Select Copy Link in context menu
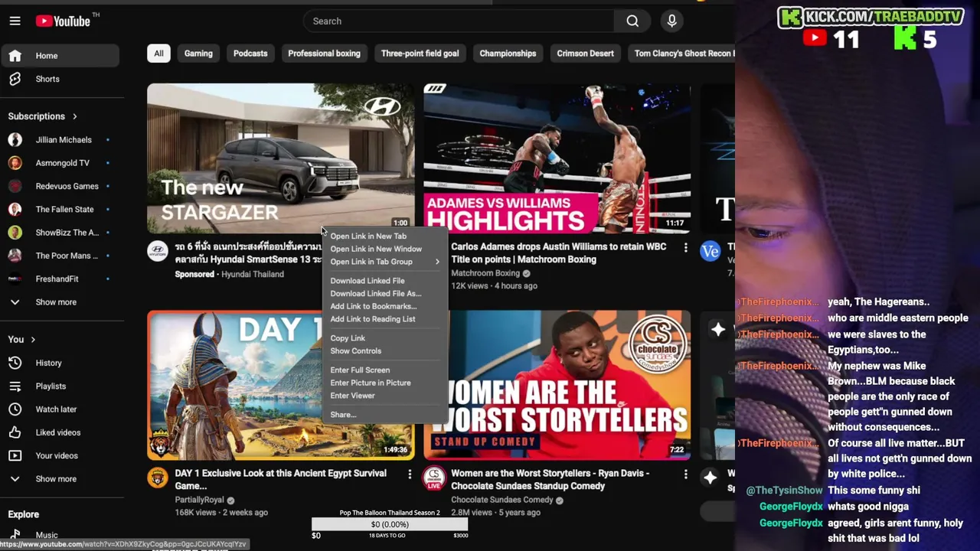The width and height of the screenshot is (980, 551). (385, 338)
